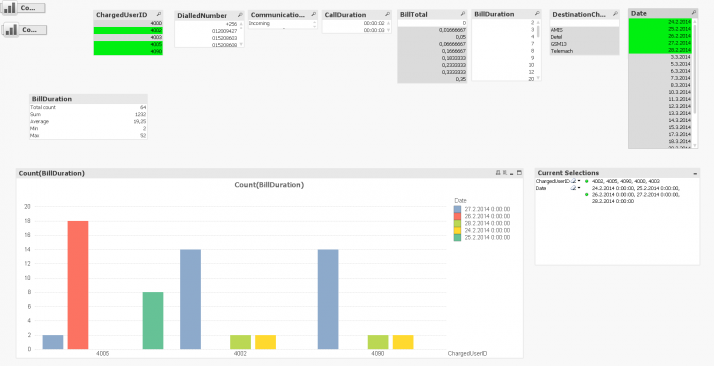Open dropdown arrow beside Date selection

coord(579,188)
